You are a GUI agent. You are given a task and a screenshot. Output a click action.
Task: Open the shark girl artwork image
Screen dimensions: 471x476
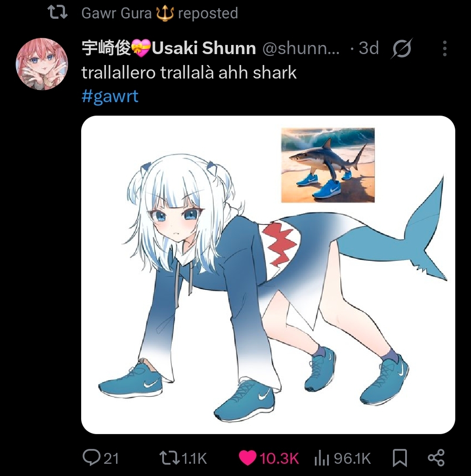(x=268, y=275)
